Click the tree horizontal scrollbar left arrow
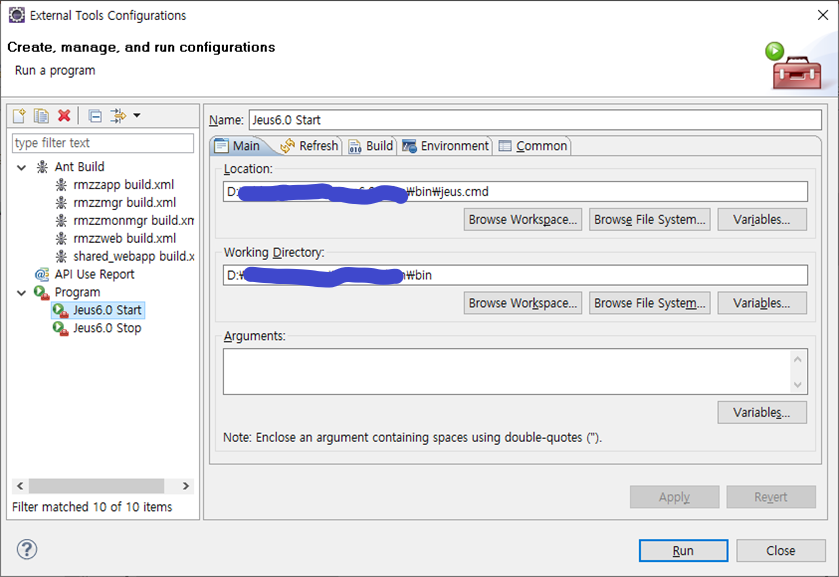The height and width of the screenshot is (577, 839). coord(20,486)
